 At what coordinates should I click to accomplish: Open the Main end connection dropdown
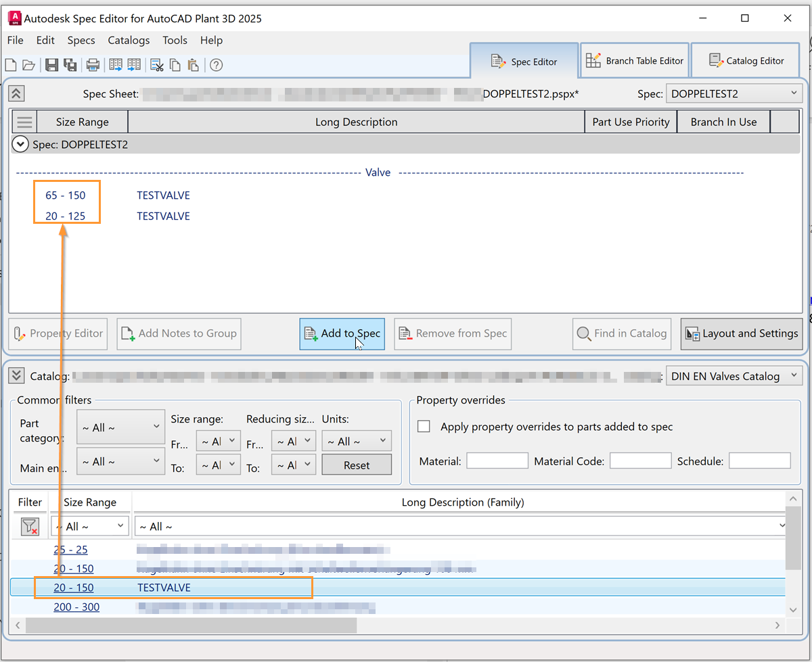[x=120, y=462]
